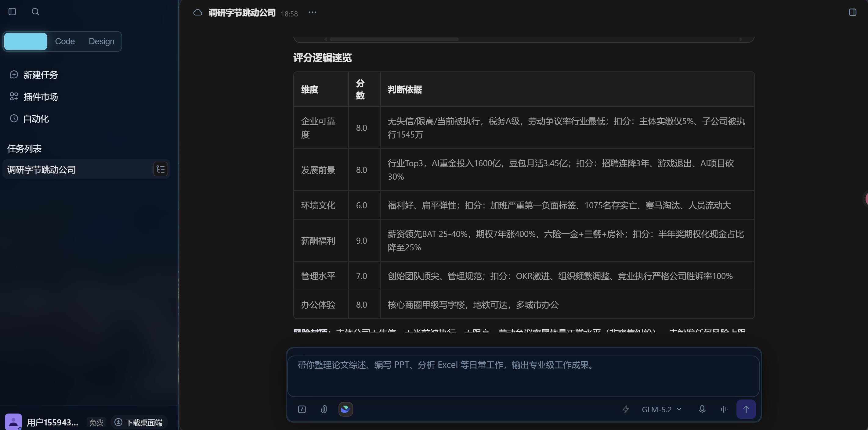Click into the message input field

click(x=523, y=376)
